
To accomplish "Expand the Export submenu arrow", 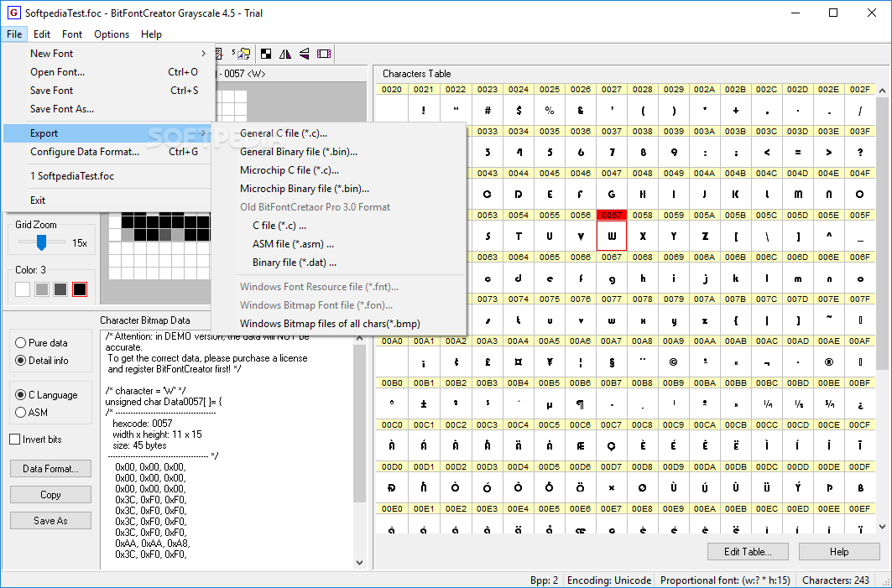I will tap(203, 133).
